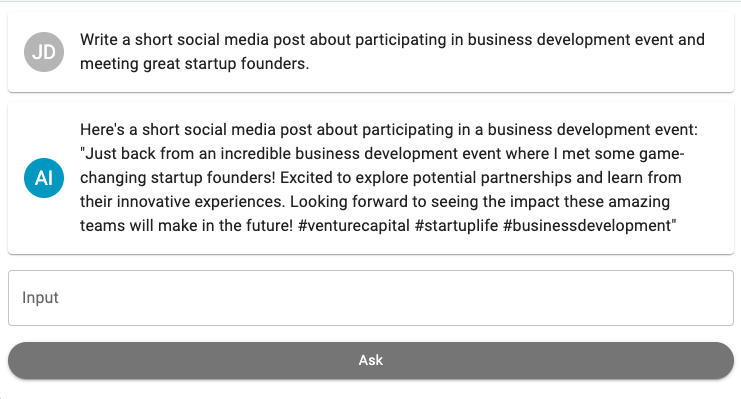The height and width of the screenshot is (399, 741).
Task: Click the phrase "their innovative experiences."
Action: (x=182, y=202)
